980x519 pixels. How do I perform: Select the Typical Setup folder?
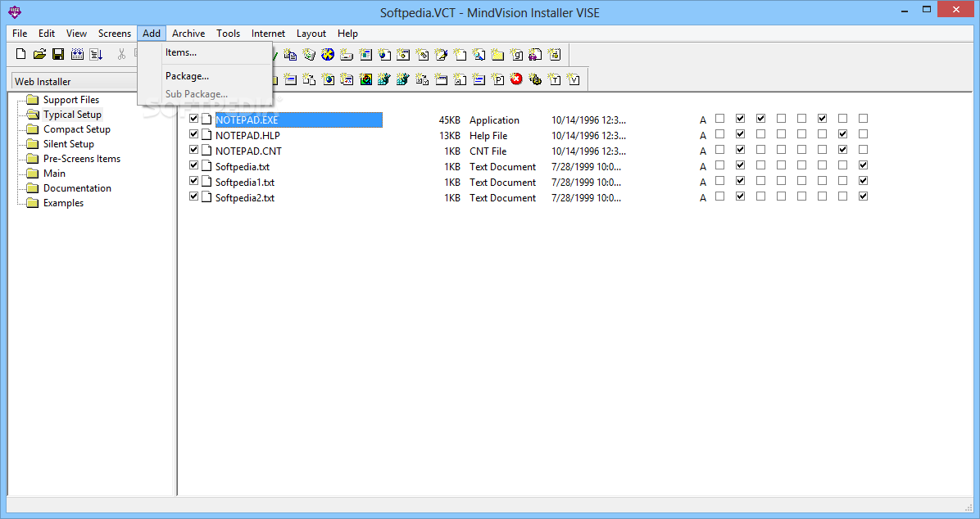72,115
